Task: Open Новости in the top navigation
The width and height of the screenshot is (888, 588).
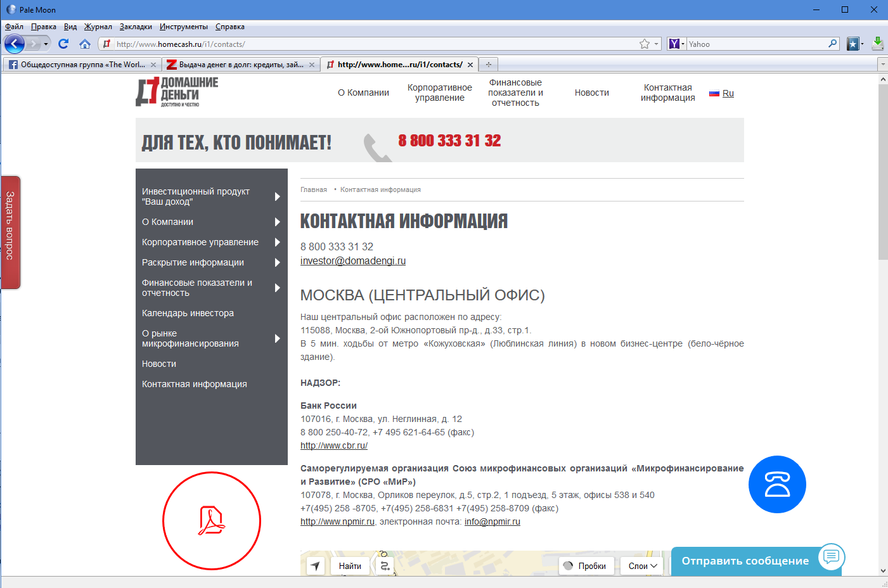Action: tap(592, 93)
